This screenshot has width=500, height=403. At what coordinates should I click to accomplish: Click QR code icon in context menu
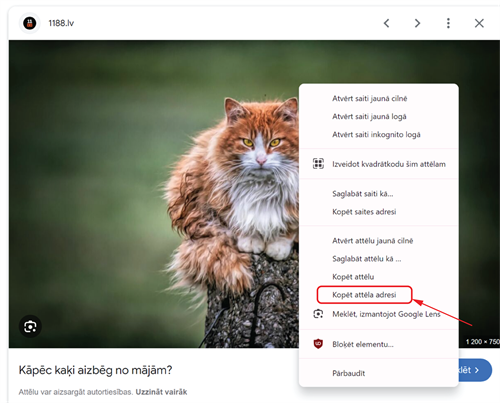tap(318, 164)
